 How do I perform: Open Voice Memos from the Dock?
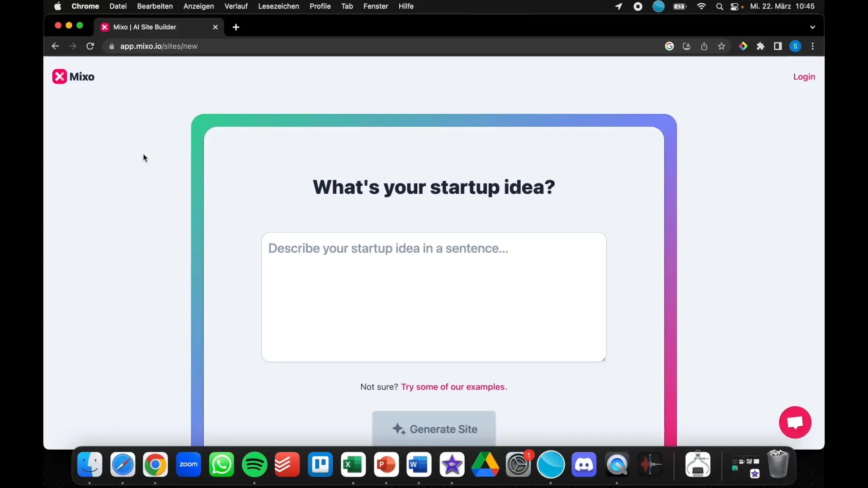(650, 465)
